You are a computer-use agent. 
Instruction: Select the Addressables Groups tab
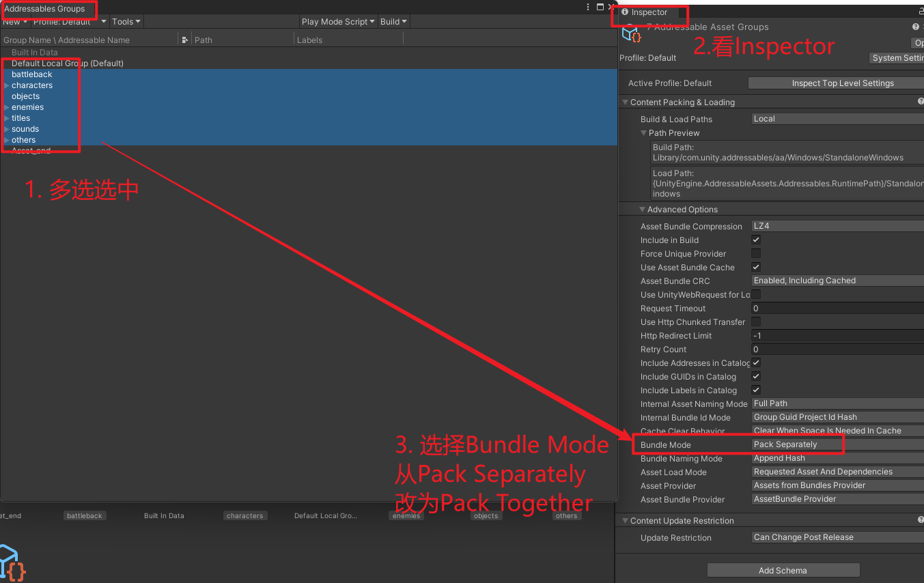click(x=45, y=9)
